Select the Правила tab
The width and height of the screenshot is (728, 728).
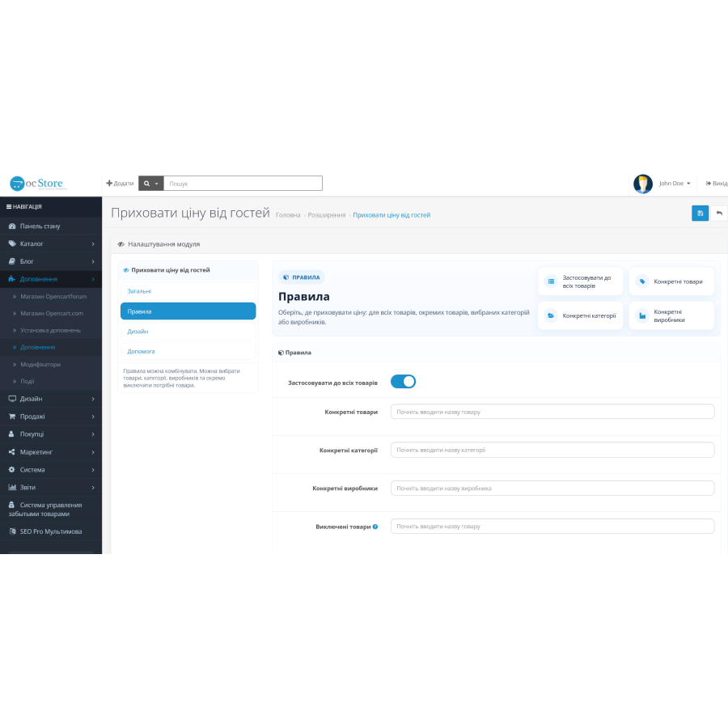pyautogui.click(x=188, y=311)
